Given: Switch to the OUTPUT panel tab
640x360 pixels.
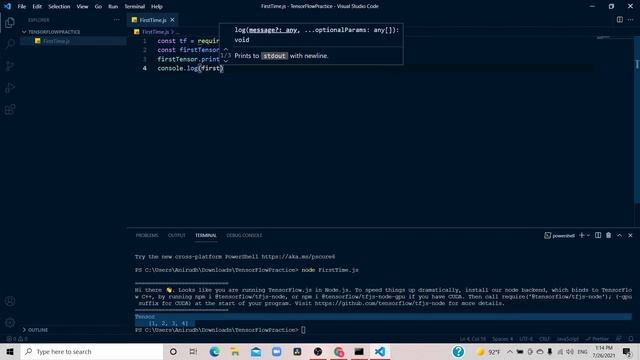Looking at the screenshot, I should coord(176,235).
